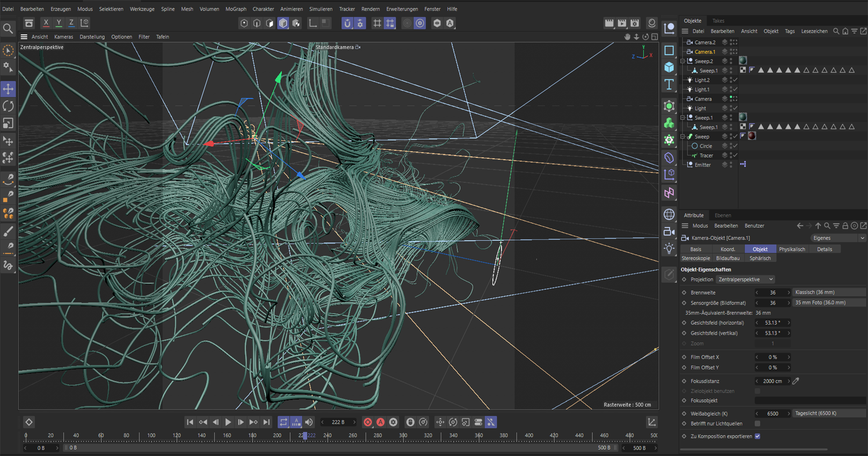Viewport: 868px width, 456px height.
Task: Open the Physikalisch tab
Action: 792,249
